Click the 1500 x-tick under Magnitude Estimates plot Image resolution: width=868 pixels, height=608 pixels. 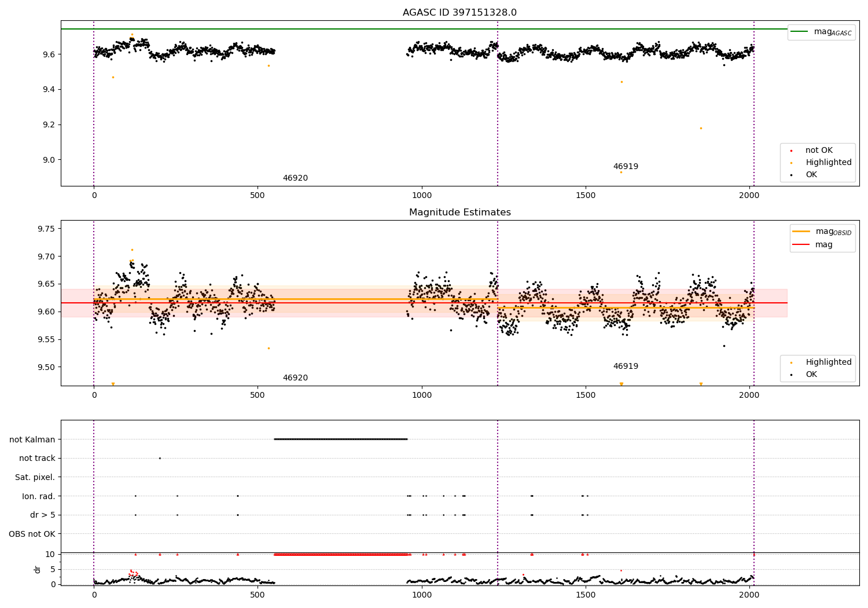586,395
